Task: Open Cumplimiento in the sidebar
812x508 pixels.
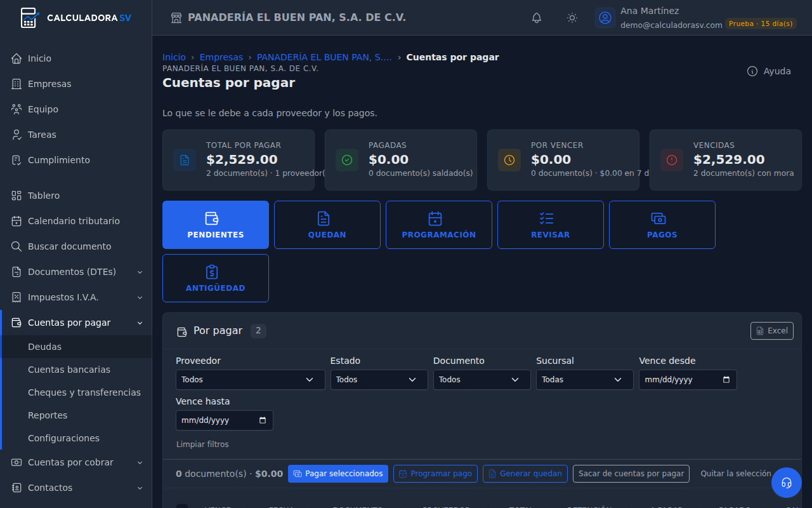Action: click(x=76, y=160)
